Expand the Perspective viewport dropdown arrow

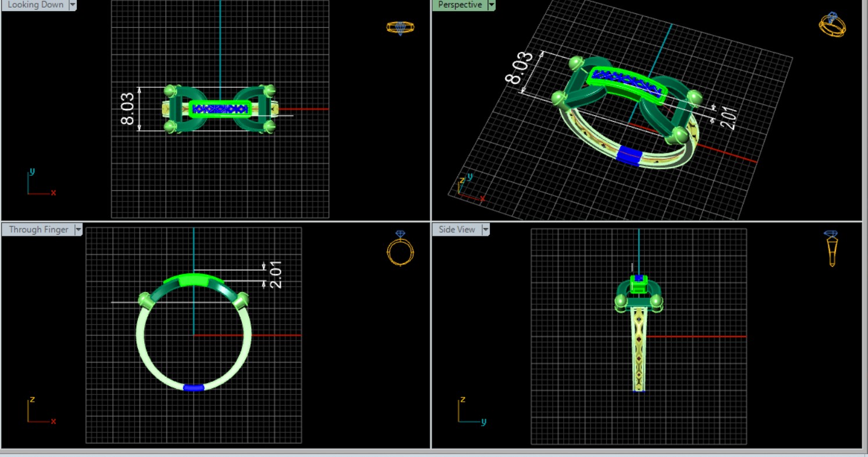point(492,5)
